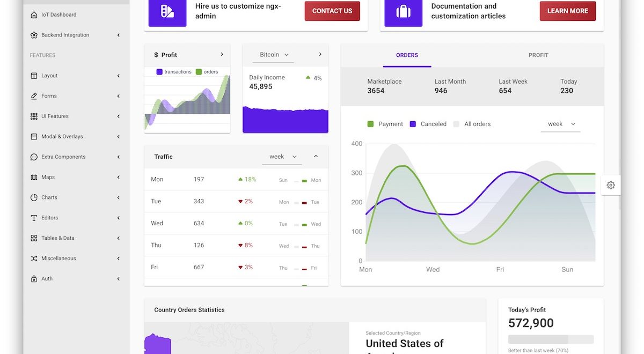Open the Traffic week period dropdown

(x=282, y=157)
